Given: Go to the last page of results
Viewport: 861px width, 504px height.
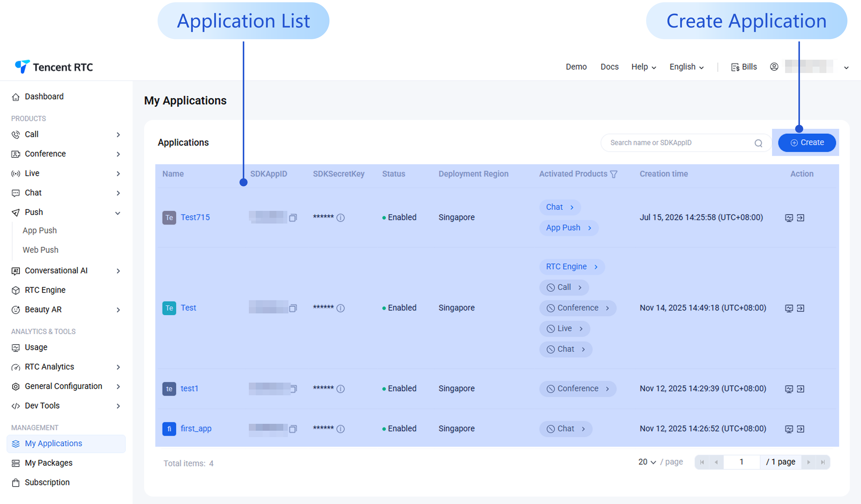Looking at the screenshot, I should coord(823,462).
